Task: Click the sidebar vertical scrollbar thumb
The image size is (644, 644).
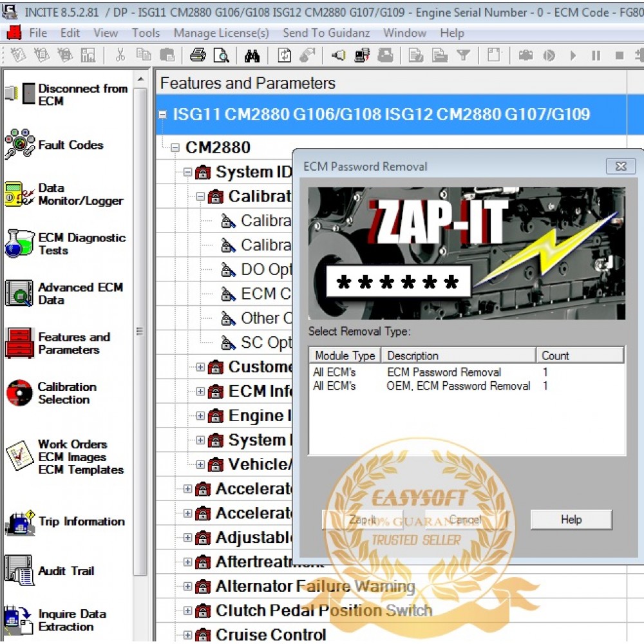Action: tap(140, 332)
